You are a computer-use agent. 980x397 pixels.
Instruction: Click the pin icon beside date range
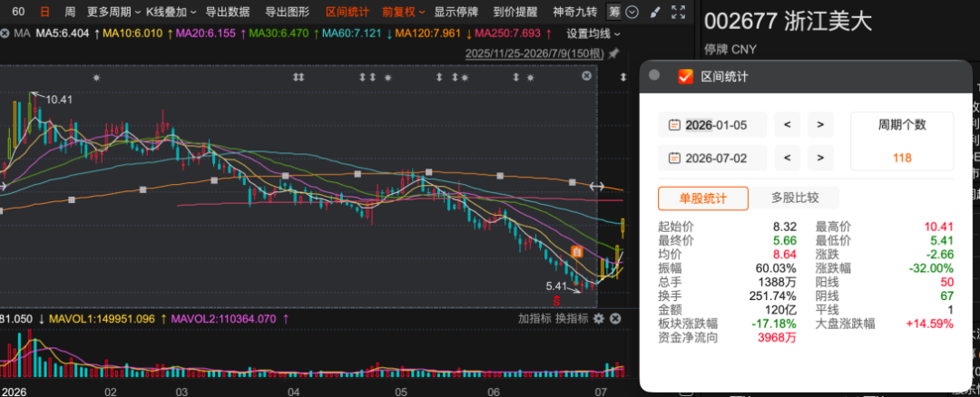pyautogui.click(x=614, y=53)
